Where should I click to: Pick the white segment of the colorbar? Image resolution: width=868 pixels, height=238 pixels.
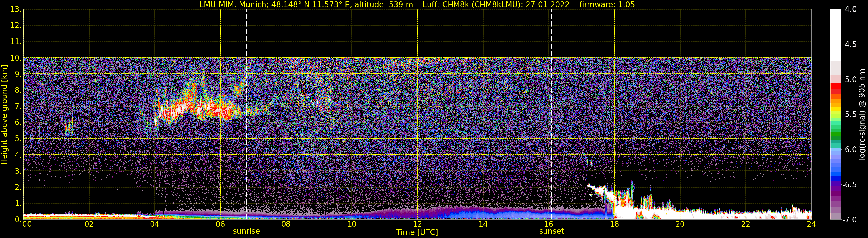tap(835, 35)
